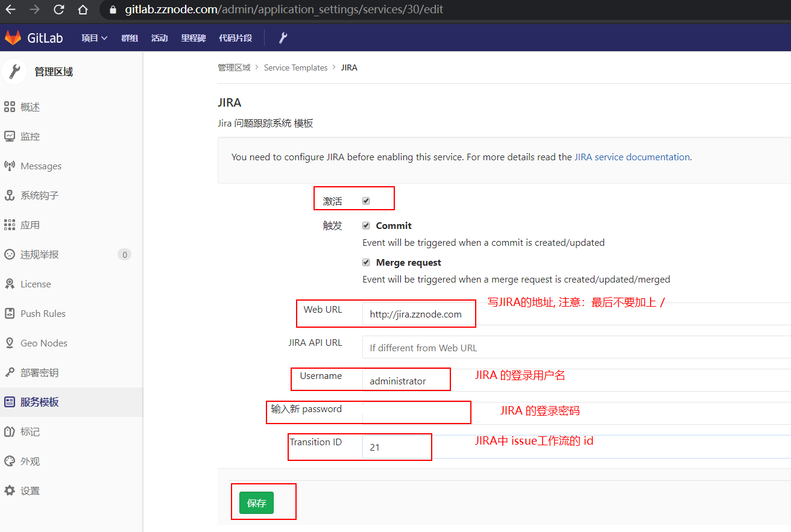Click the 应用 apps grid icon

point(10,225)
